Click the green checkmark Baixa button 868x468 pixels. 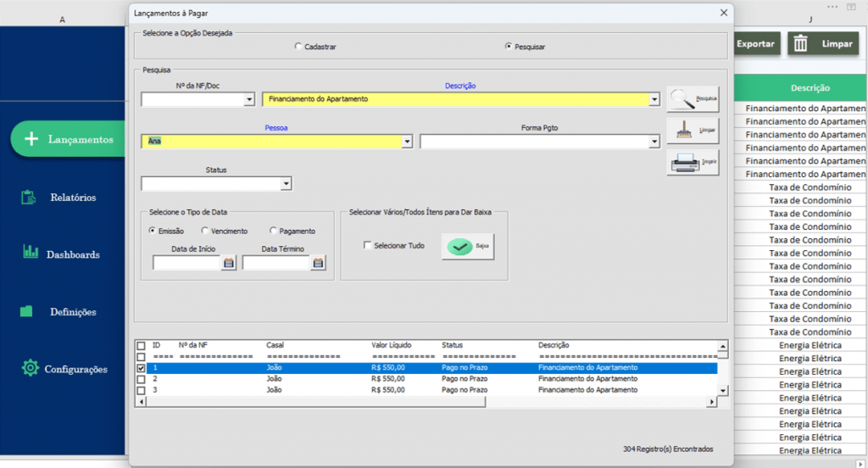pos(468,246)
